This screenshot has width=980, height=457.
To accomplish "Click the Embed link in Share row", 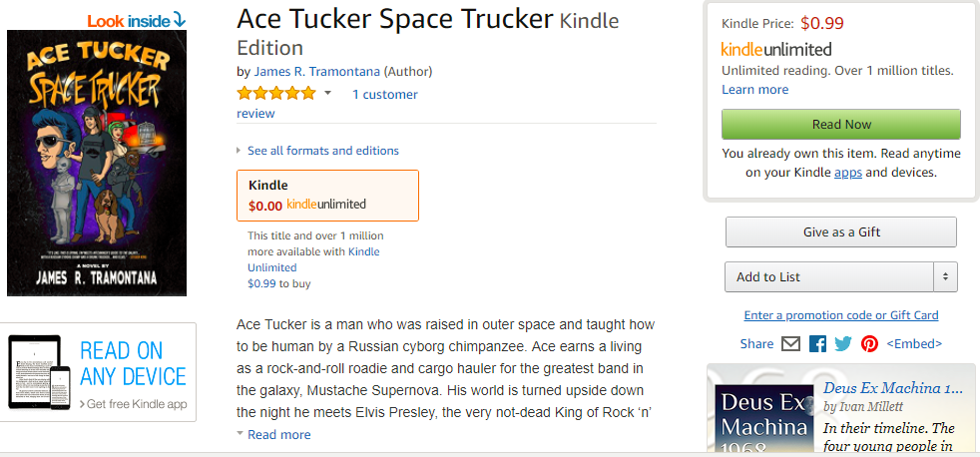I will (914, 344).
